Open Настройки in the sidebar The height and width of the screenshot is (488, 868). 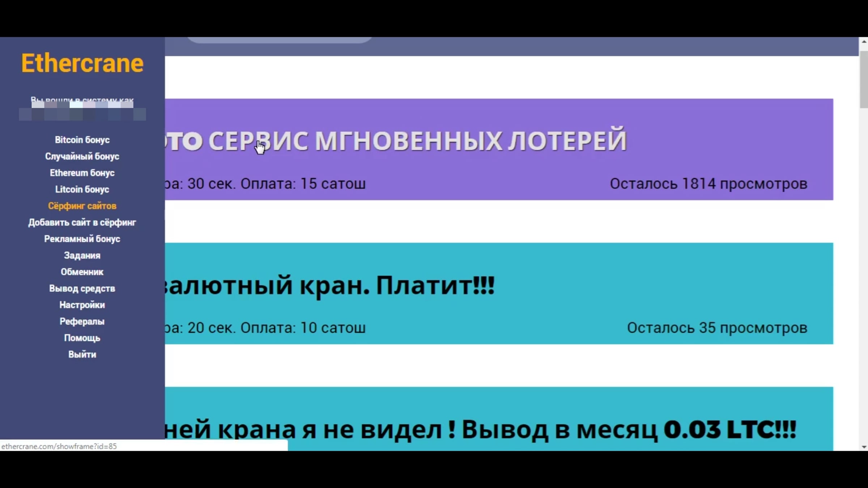point(82,305)
